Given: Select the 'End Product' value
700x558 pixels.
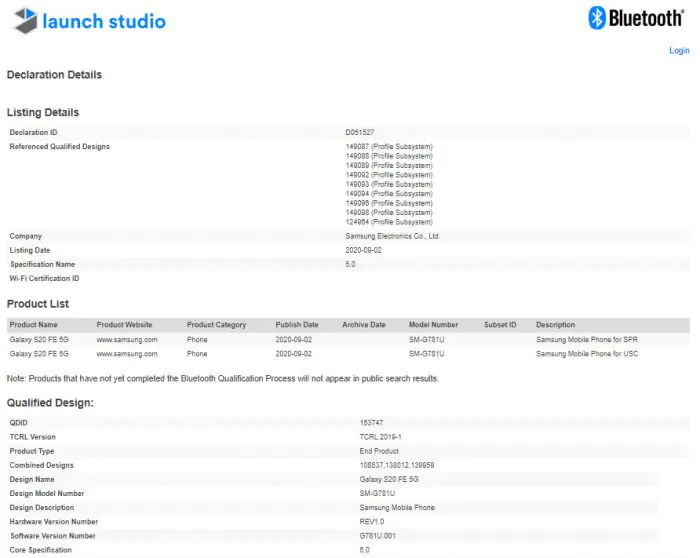Looking at the screenshot, I should click(x=379, y=451).
